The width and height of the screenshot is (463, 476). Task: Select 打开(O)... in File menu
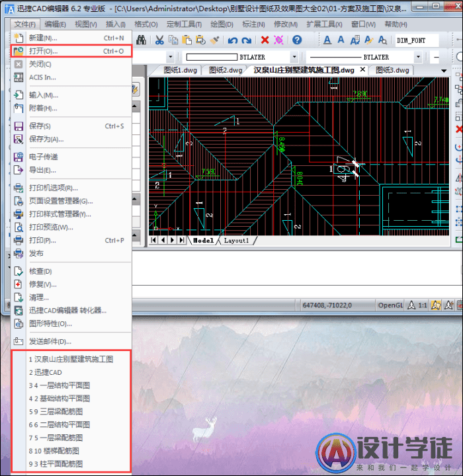click(71, 51)
